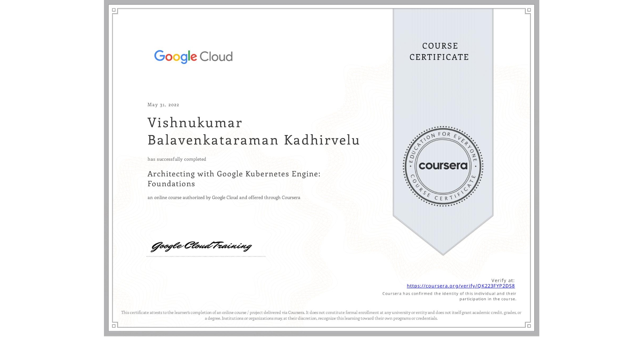
Task: Click the name Vishnukumar
Action: (195, 123)
